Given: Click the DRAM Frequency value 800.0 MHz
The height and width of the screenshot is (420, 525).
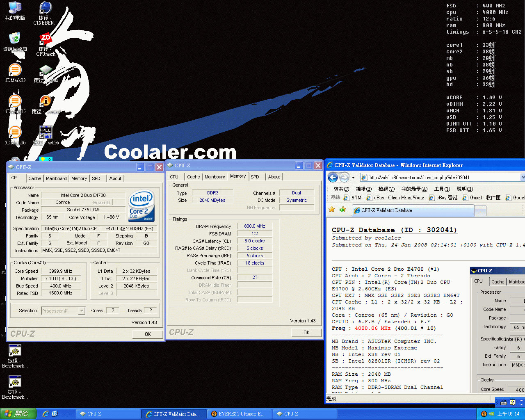Looking at the screenshot, I should 254,226.
